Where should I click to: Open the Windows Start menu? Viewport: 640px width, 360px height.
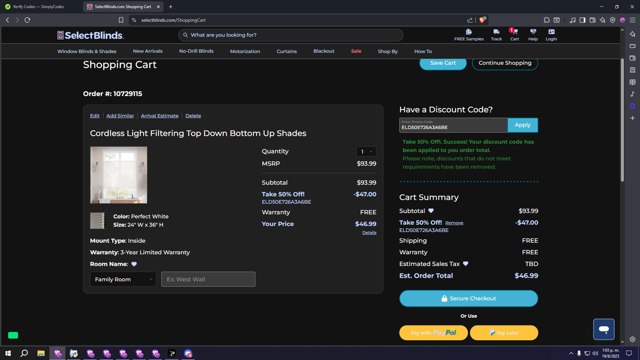click(x=8, y=353)
